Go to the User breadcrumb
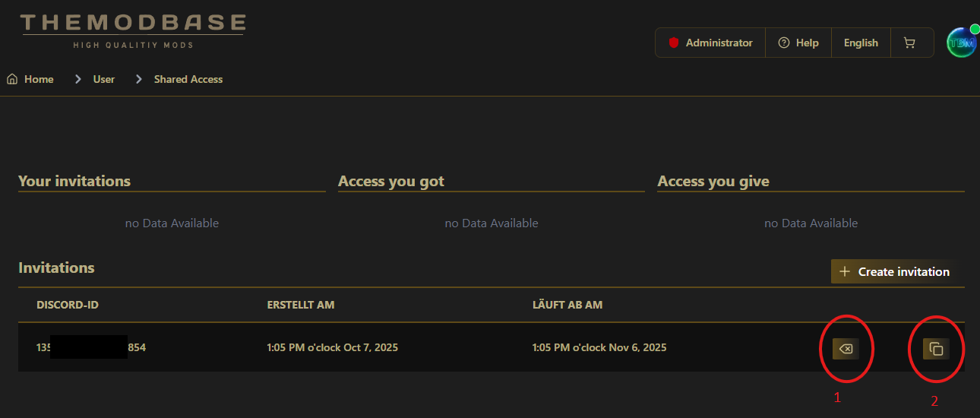The width and height of the screenshot is (980, 418). click(104, 79)
